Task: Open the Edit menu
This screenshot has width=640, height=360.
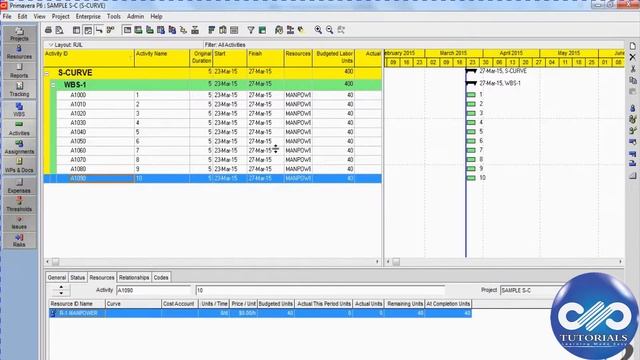Action: point(22,16)
